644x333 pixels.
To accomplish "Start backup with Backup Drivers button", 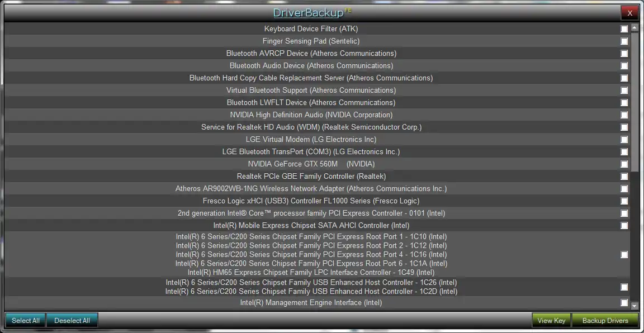I will (x=605, y=321).
